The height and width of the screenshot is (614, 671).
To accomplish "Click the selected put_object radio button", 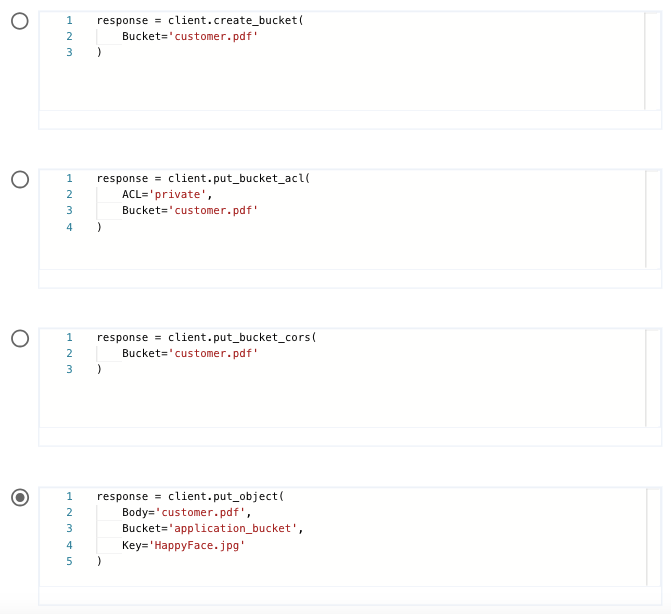I will point(20,497).
